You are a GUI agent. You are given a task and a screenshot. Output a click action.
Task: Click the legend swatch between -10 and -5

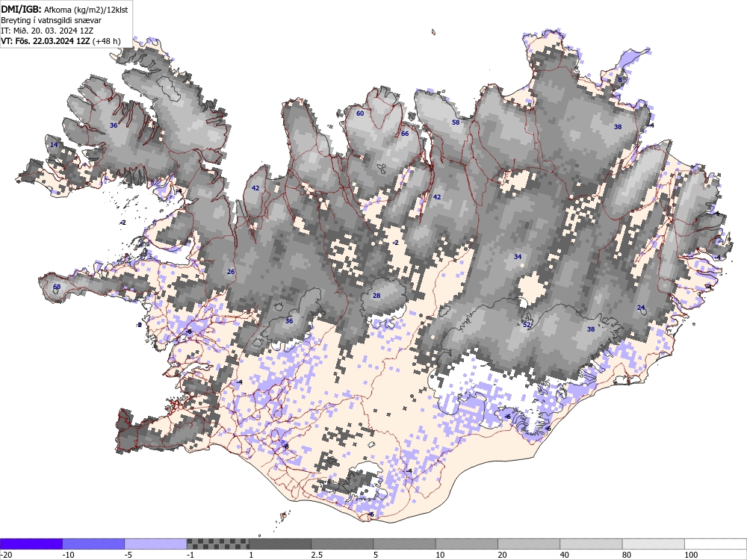pos(93,544)
